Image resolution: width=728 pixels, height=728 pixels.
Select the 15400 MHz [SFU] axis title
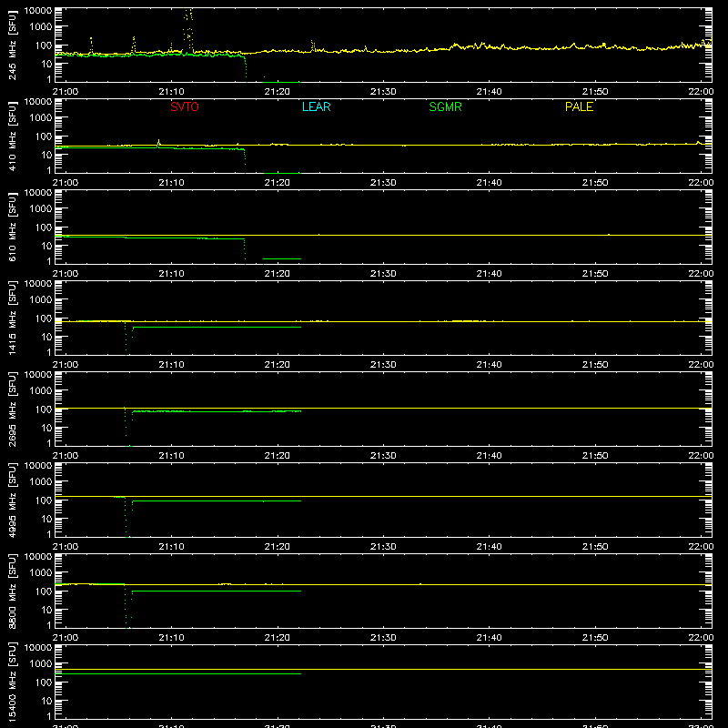tap(13, 682)
